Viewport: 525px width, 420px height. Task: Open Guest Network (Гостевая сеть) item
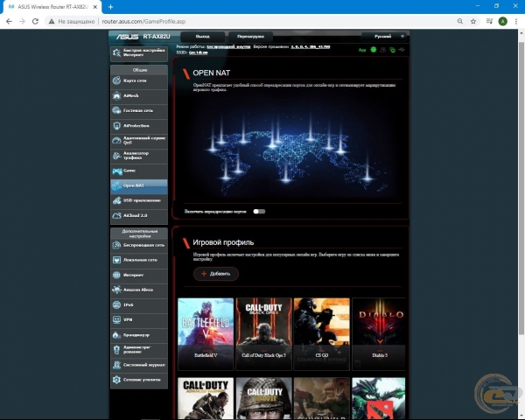(139, 110)
